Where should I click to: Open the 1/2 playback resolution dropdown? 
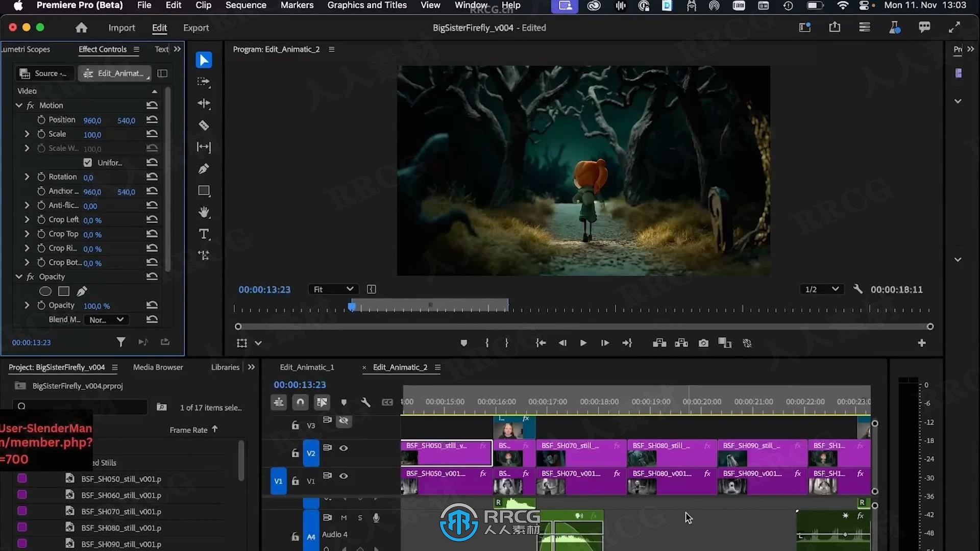click(822, 289)
